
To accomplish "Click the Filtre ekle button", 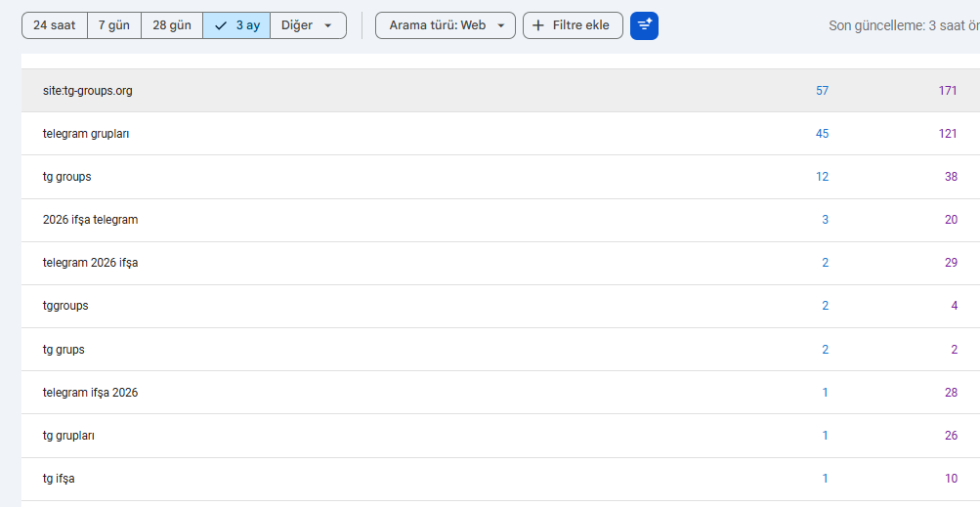I will point(574,25).
